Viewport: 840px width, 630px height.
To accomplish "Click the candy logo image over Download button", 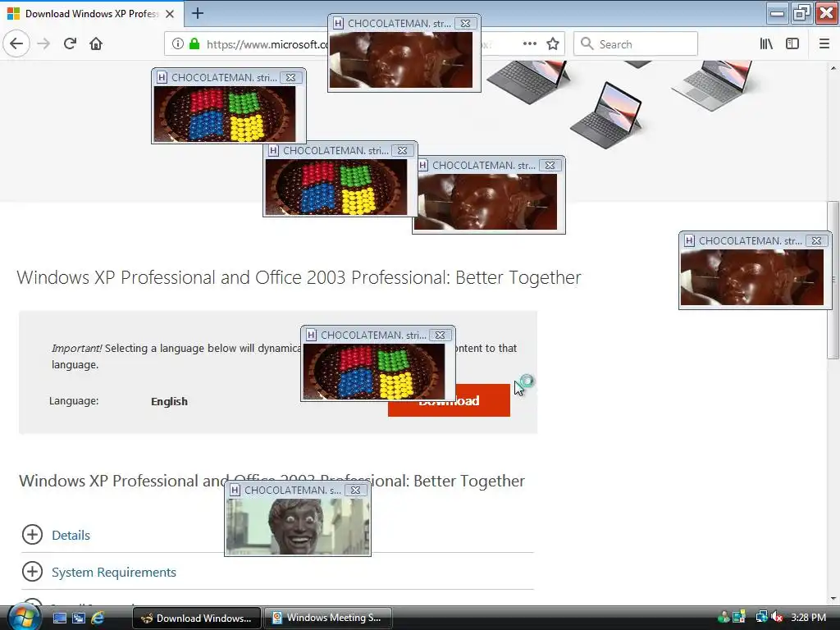I will click(x=374, y=372).
